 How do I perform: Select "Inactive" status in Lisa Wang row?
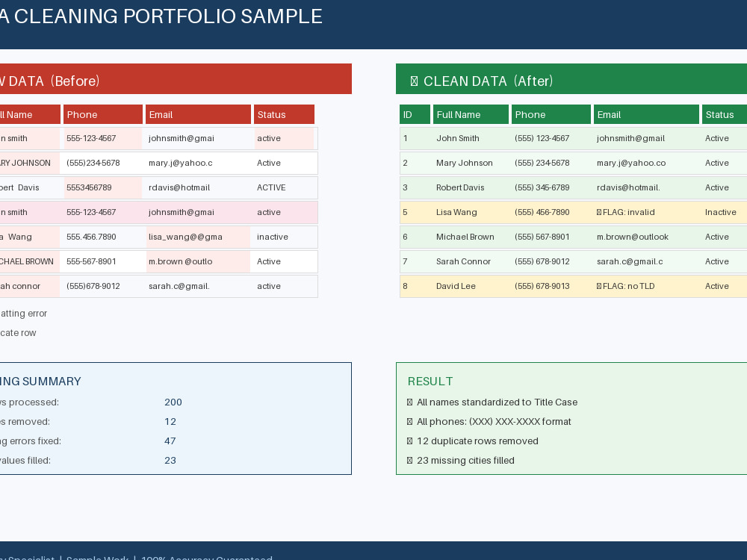coord(720,212)
